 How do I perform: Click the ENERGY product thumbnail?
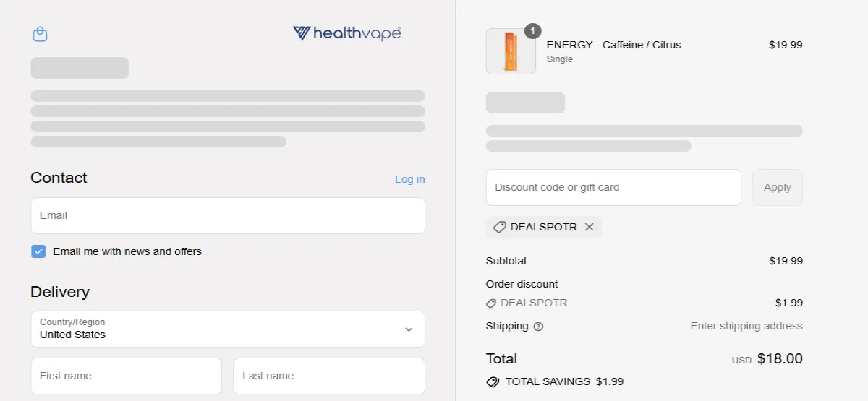[x=511, y=51]
